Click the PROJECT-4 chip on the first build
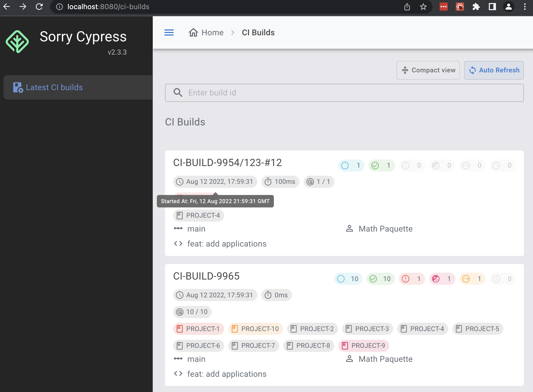Image resolution: width=533 pixels, height=392 pixels. (x=198, y=215)
